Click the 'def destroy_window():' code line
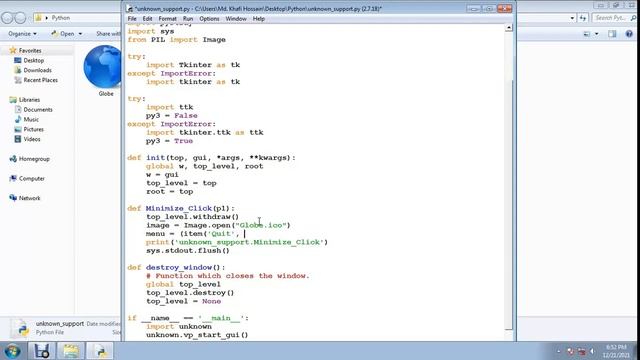This screenshot has width=640, height=360. tap(176, 267)
